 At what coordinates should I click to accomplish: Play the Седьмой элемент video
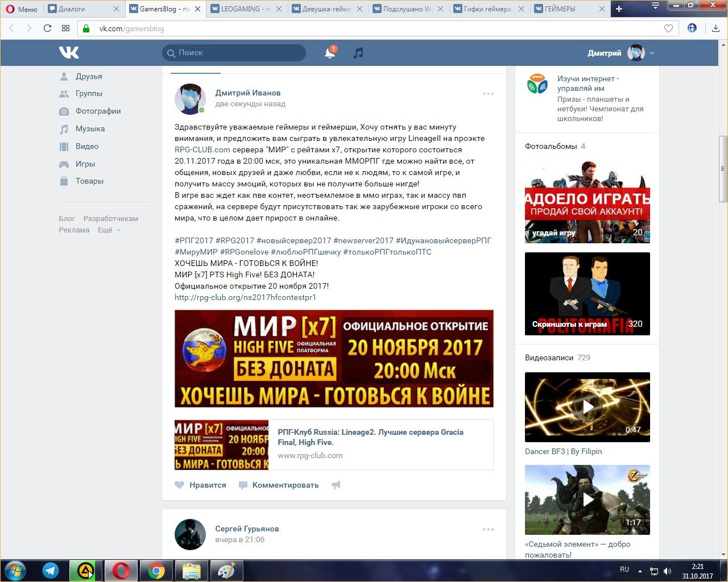point(588,500)
